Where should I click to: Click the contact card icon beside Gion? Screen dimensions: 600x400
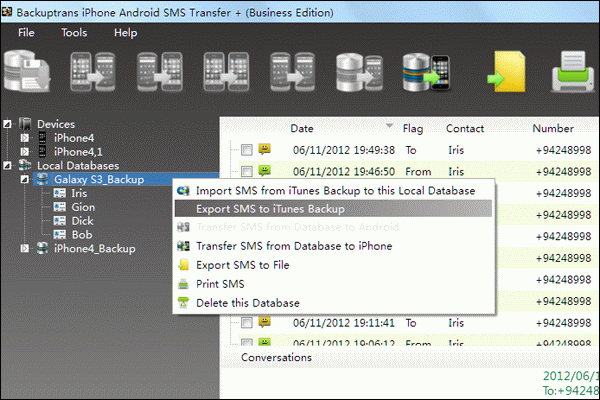pyautogui.click(x=60, y=207)
